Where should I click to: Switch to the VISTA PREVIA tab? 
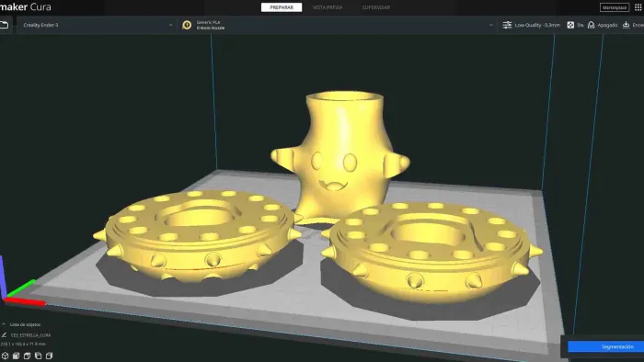pyautogui.click(x=328, y=7)
